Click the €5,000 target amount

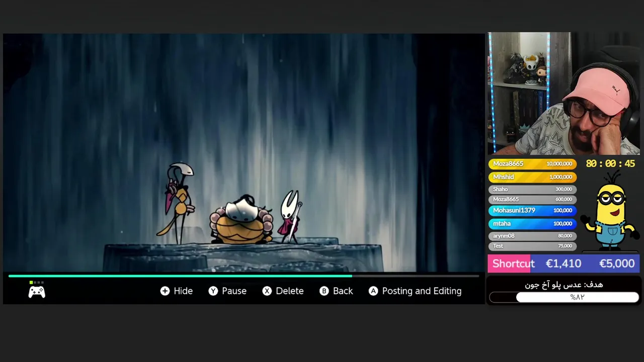pos(617,263)
